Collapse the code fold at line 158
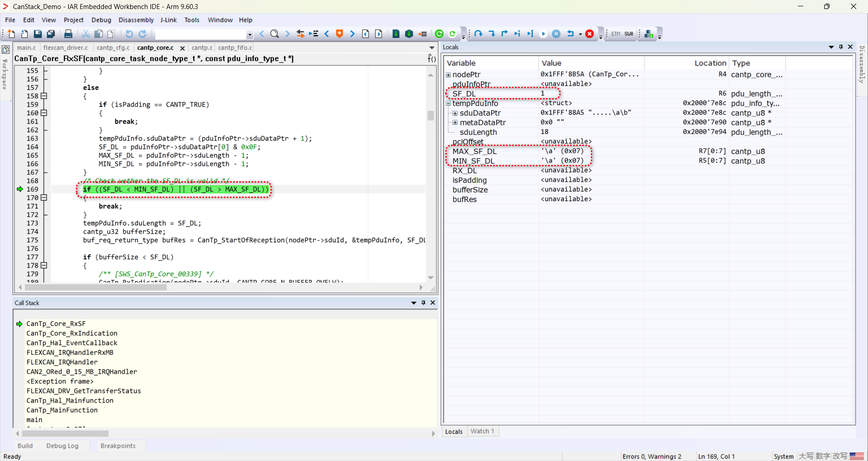The height and width of the screenshot is (461, 868). 44,96
